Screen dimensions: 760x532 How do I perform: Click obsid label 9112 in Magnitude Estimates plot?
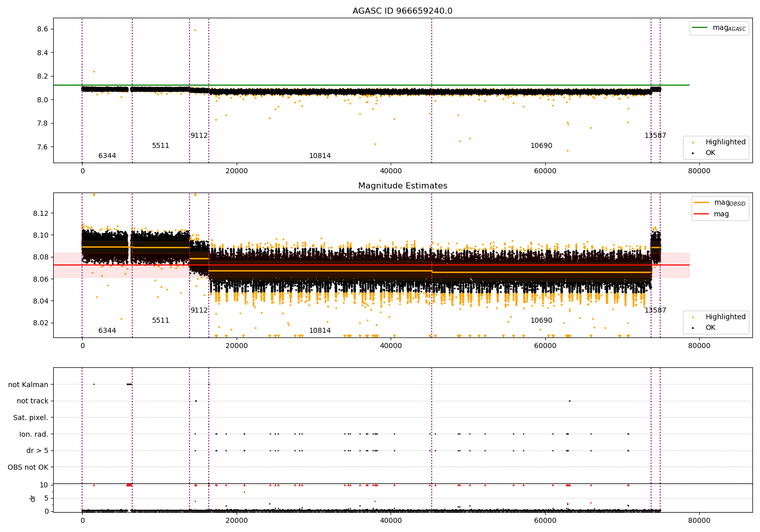coord(199,310)
